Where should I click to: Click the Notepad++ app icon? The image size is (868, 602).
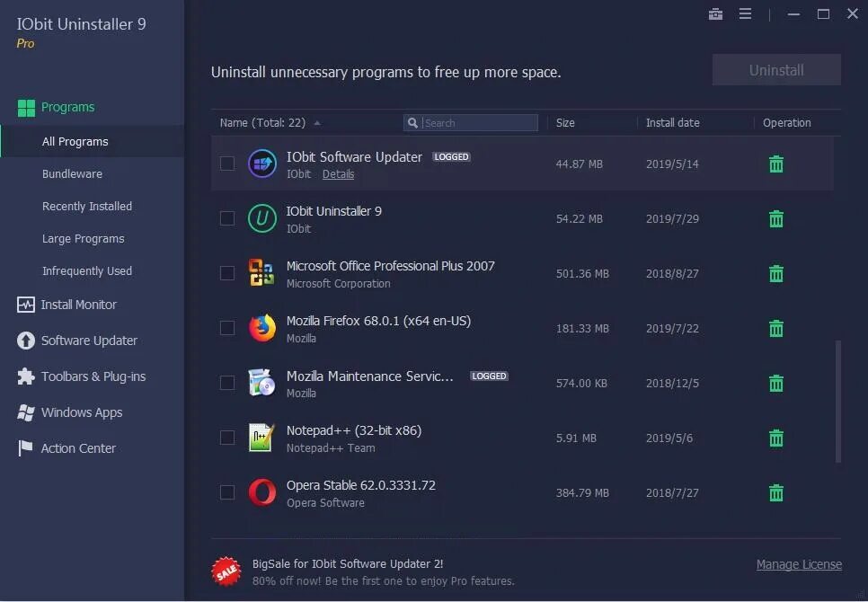[x=261, y=437]
